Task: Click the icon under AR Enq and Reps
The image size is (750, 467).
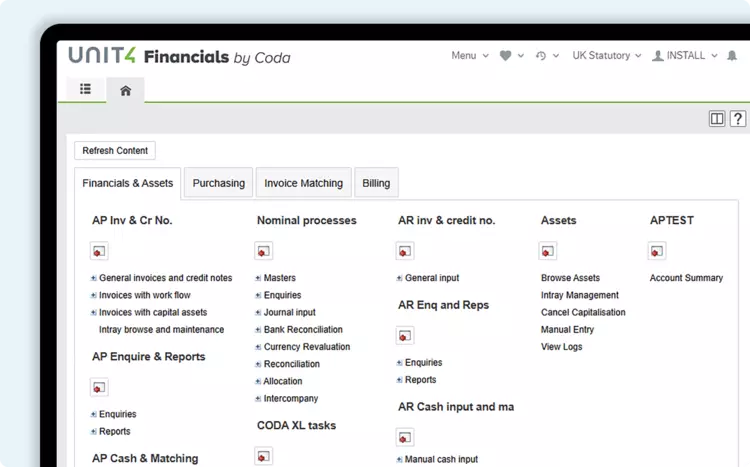Action: 405,335
